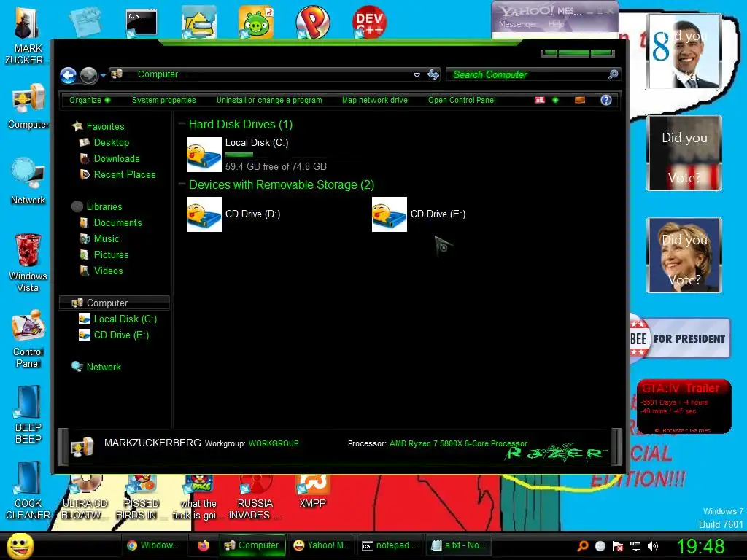Change the view with the view icon
Image resolution: width=747 pixels, height=560 pixels.
pyautogui.click(x=540, y=100)
